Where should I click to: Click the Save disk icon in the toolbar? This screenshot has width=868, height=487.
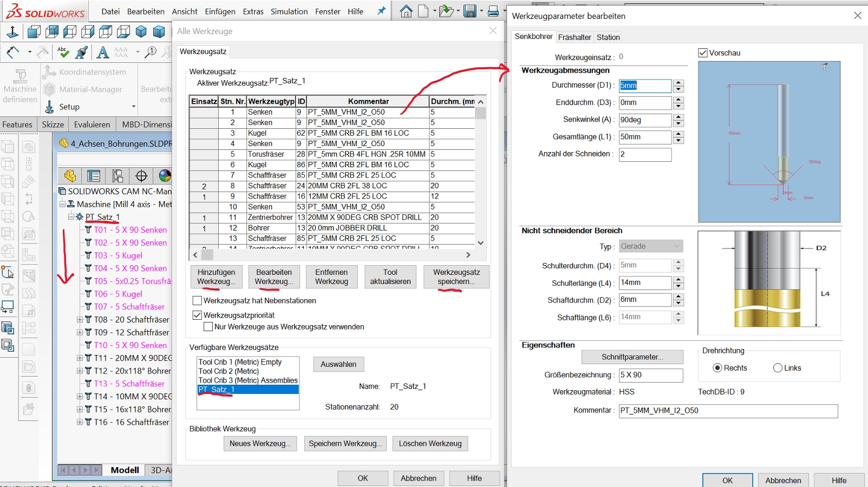click(469, 11)
